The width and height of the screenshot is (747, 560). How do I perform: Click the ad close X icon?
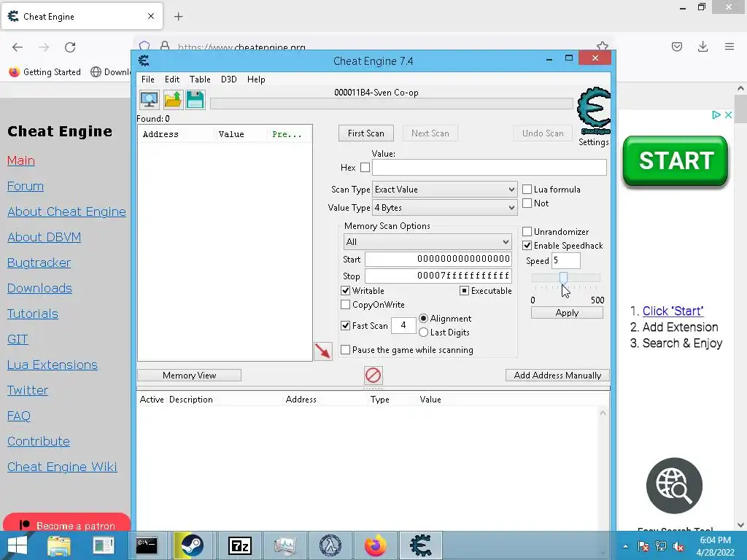click(729, 114)
